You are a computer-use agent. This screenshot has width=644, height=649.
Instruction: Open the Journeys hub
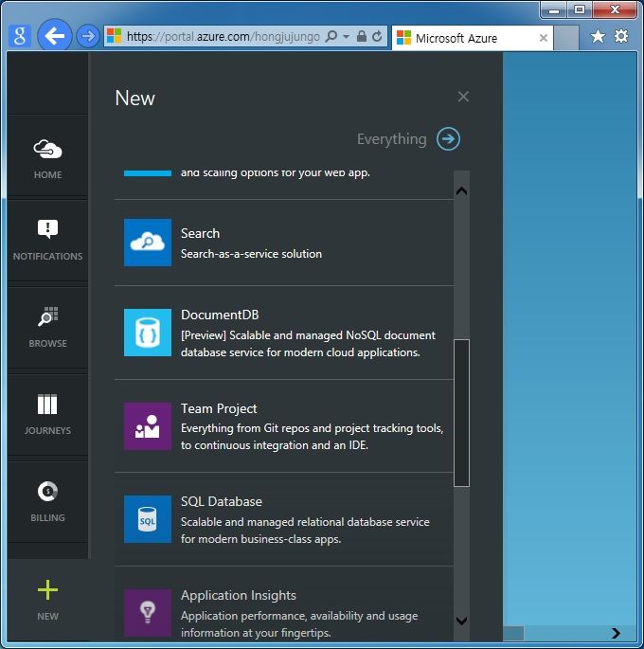(47, 415)
